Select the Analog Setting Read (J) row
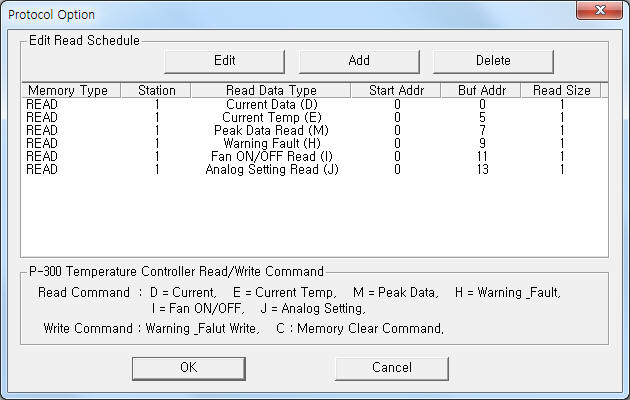Viewport: 630px width, 400px height. pos(314,169)
